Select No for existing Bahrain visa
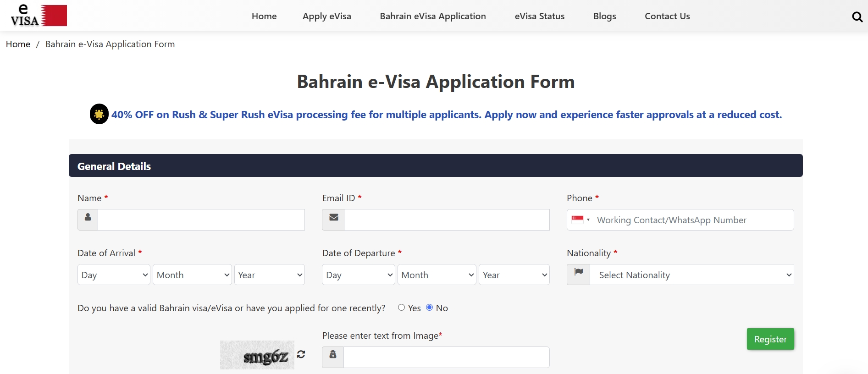The width and height of the screenshot is (868, 374). [x=430, y=308]
